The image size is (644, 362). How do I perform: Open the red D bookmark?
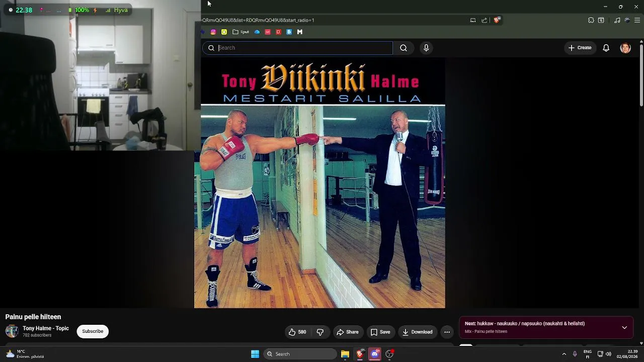(x=278, y=32)
